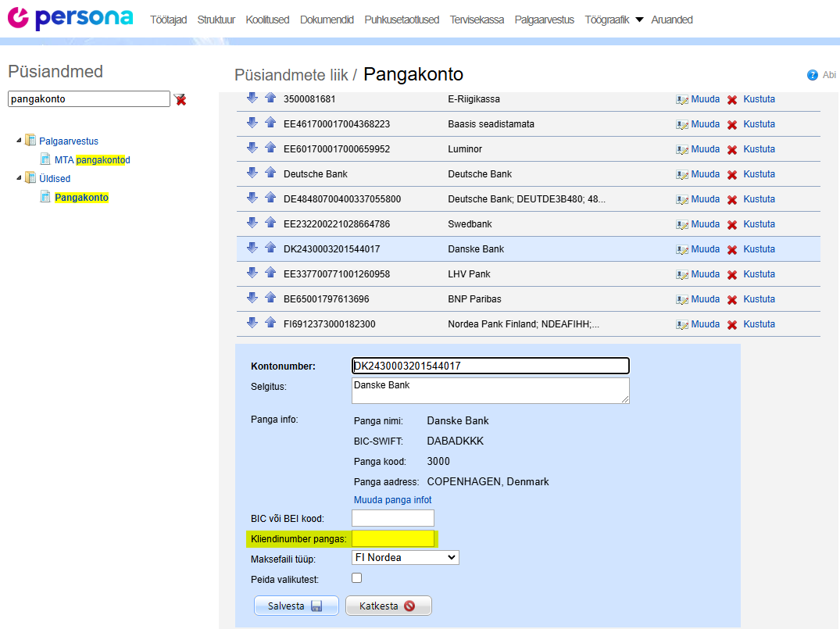This screenshot has width=840, height=629.
Task: Move E-Riigikassa row up with arrow
Action: tap(270, 98)
